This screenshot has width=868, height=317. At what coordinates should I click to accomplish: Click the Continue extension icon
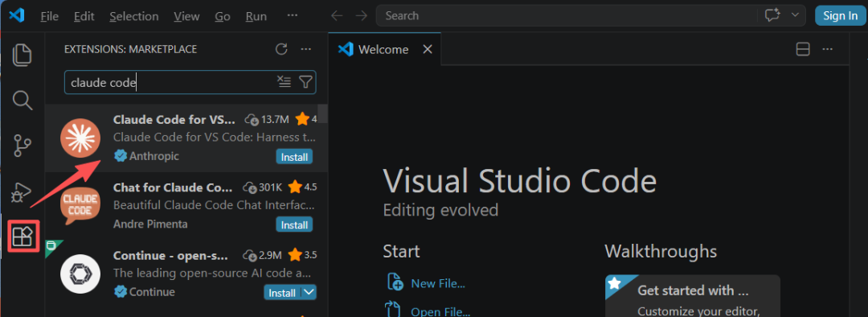[x=80, y=274]
